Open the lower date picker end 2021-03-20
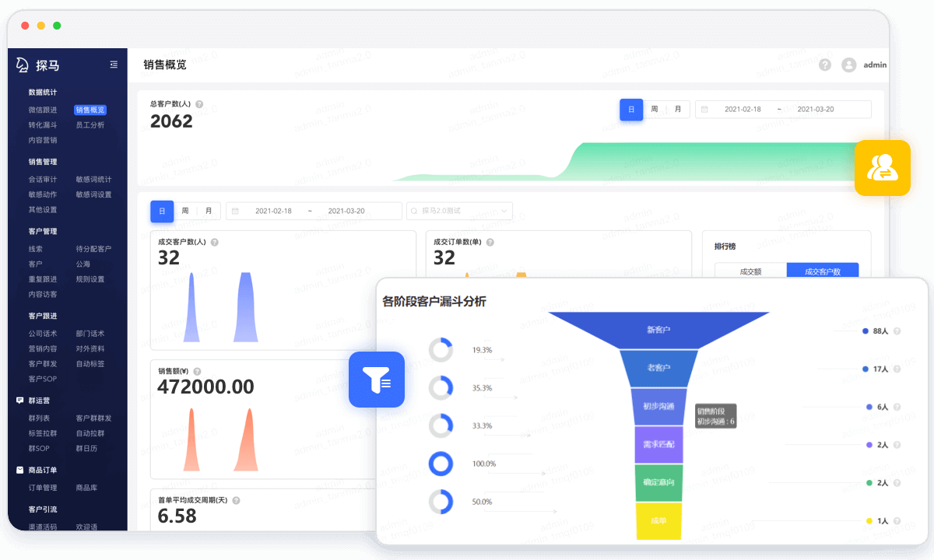934x560 pixels. (346, 211)
